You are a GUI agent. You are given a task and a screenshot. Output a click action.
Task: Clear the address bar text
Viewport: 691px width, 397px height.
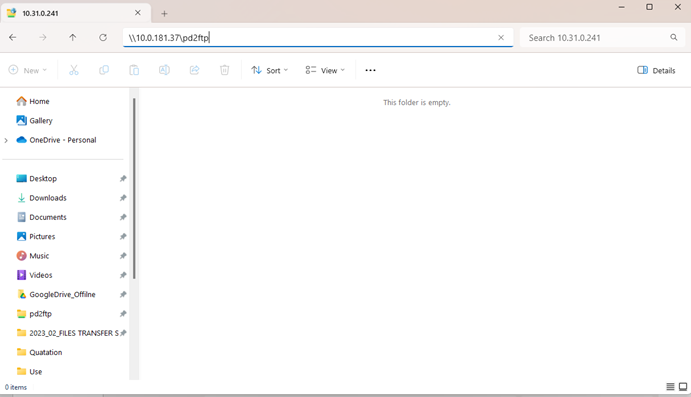(501, 37)
